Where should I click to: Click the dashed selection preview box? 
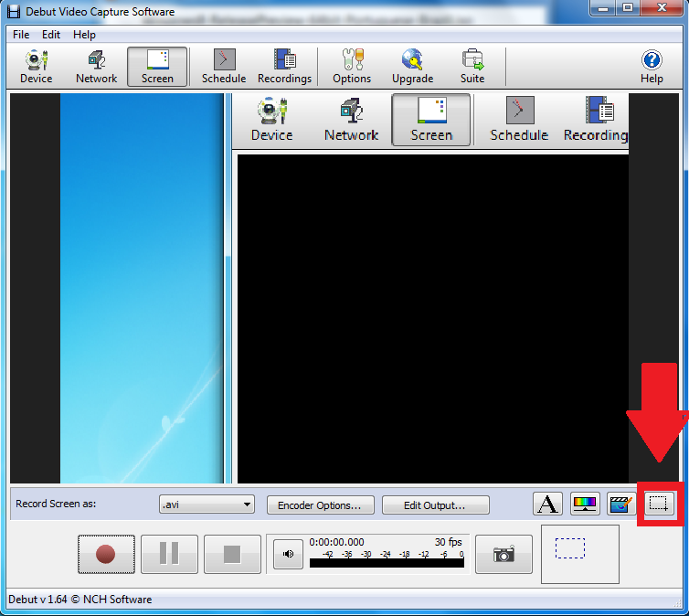click(x=570, y=548)
